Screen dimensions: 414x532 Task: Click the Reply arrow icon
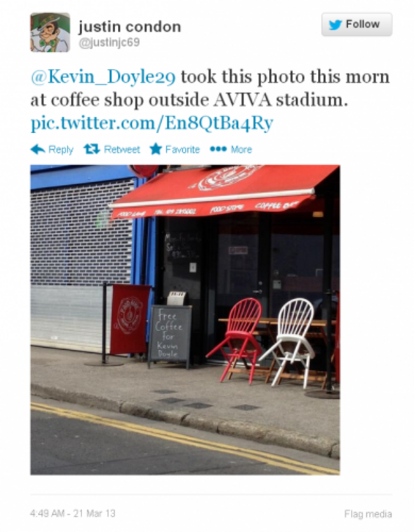[x=38, y=149]
